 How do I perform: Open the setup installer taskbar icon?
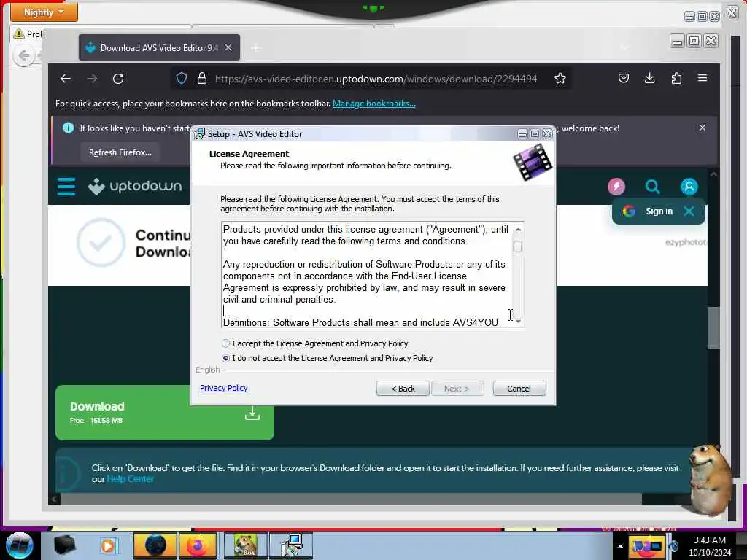click(x=291, y=545)
